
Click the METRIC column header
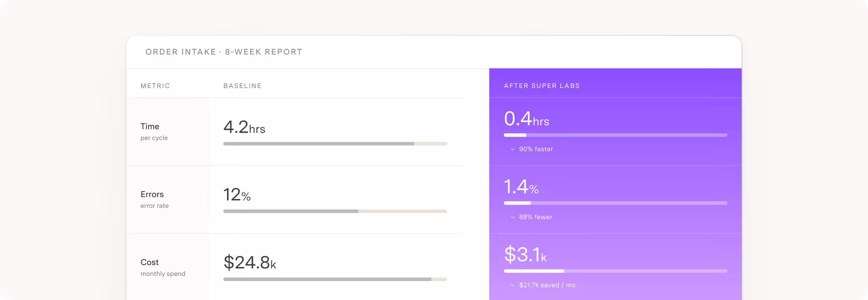tap(155, 86)
